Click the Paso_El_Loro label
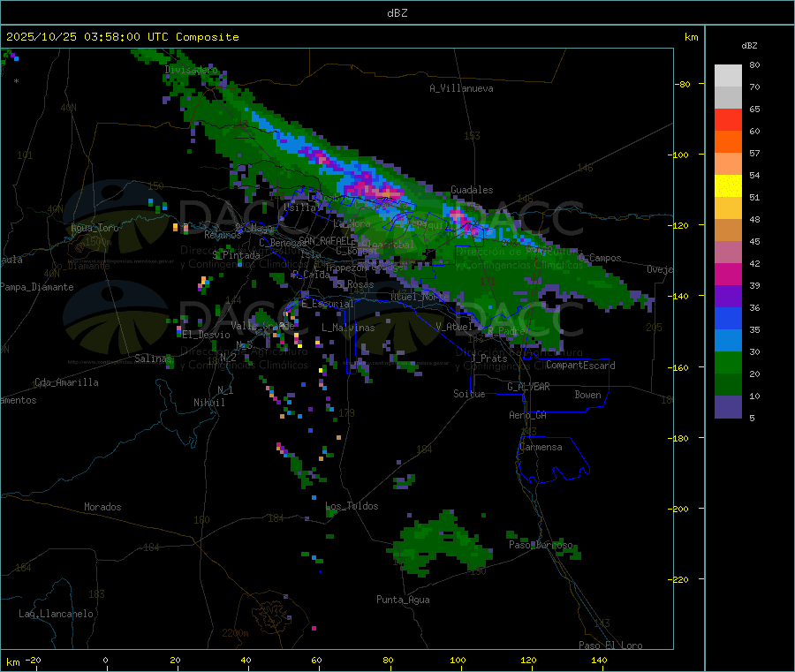The width and height of the screenshot is (795, 672). 610,646
